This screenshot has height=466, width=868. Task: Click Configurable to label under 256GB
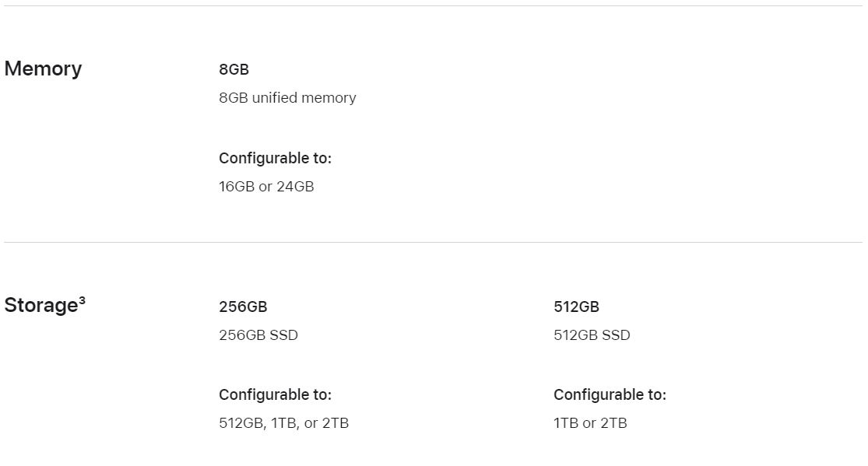tap(275, 394)
